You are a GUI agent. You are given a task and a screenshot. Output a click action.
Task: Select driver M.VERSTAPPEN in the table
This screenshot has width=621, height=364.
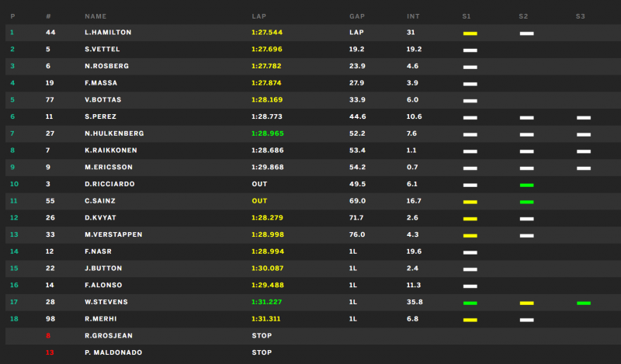[x=113, y=234]
